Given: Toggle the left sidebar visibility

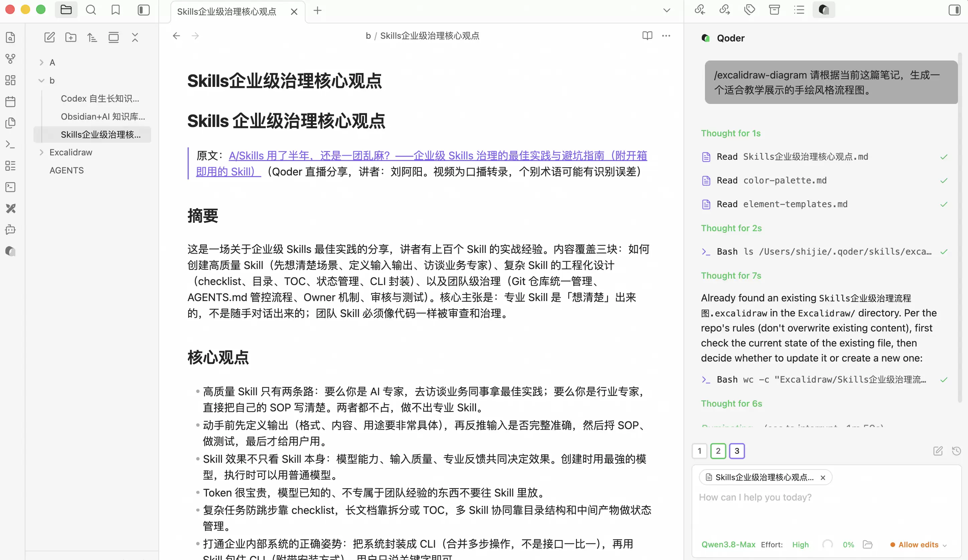Looking at the screenshot, I should (x=144, y=10).
